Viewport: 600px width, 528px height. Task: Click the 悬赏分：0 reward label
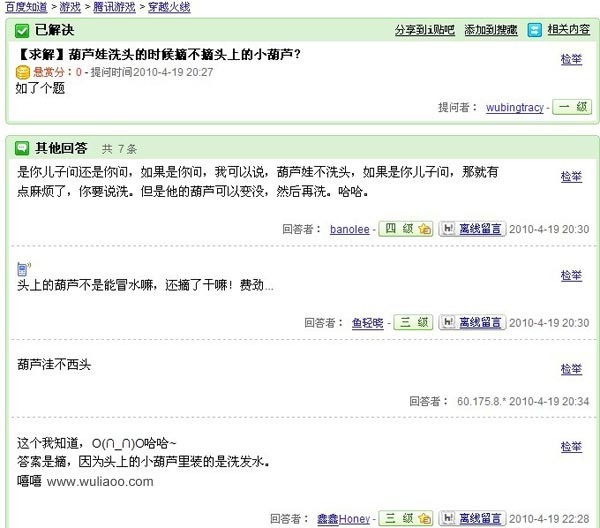click(57, 72)
